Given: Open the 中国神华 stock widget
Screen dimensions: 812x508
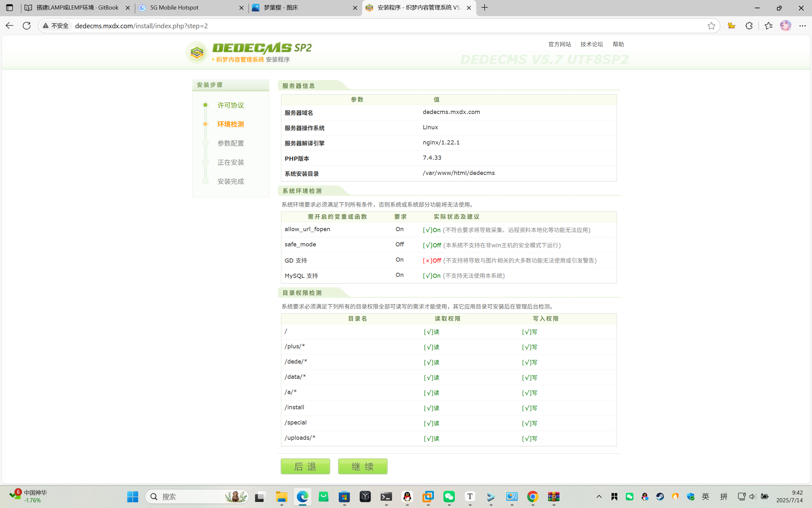Looking at the screenshot, I should 29,497.
